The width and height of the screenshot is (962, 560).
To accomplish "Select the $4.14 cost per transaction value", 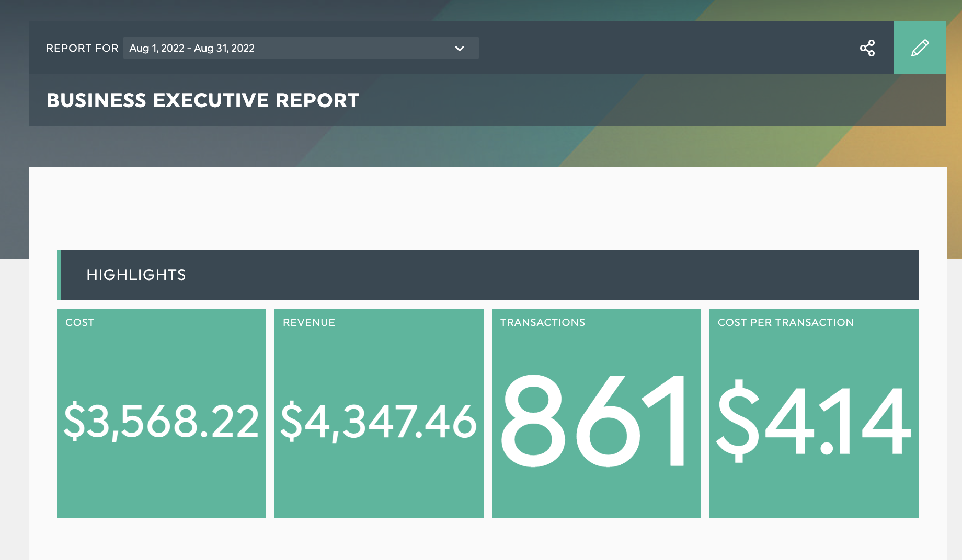I will [x=814, y=421].
